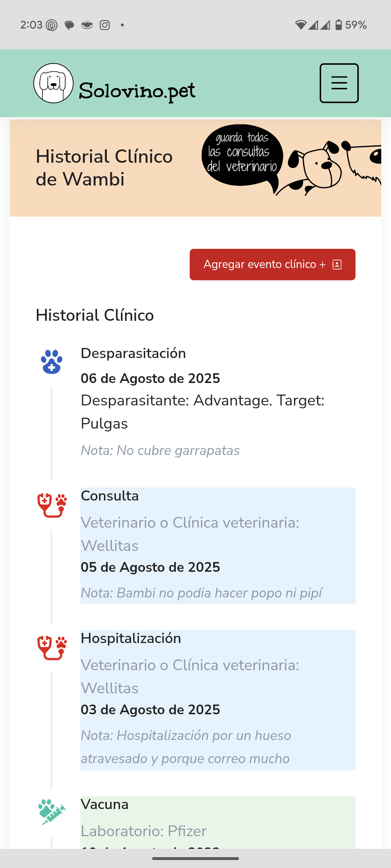
Task: Tap the clipboard icon on Agregar button
Action: pyautogui.click(x=337, y=264)
